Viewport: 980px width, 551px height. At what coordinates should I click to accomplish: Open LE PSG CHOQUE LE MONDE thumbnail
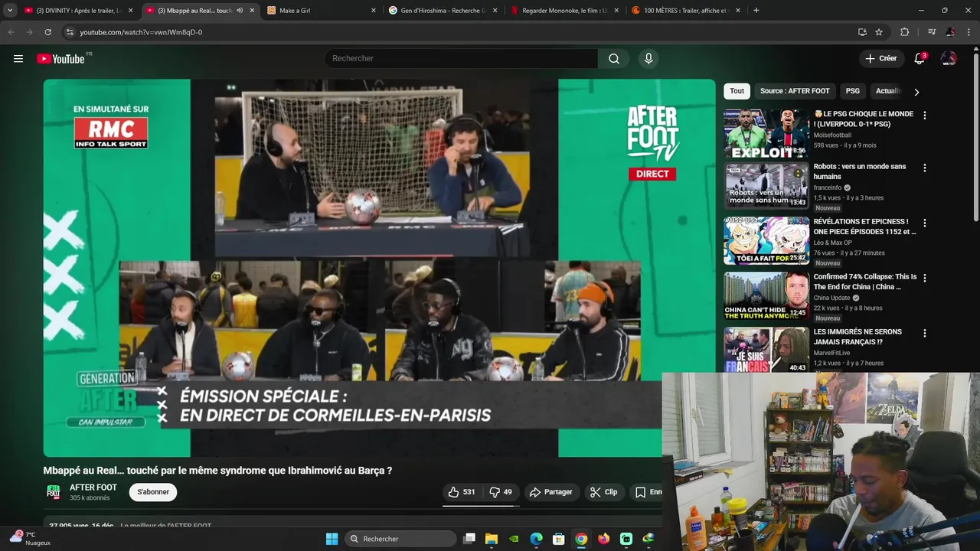coord(766,133)
